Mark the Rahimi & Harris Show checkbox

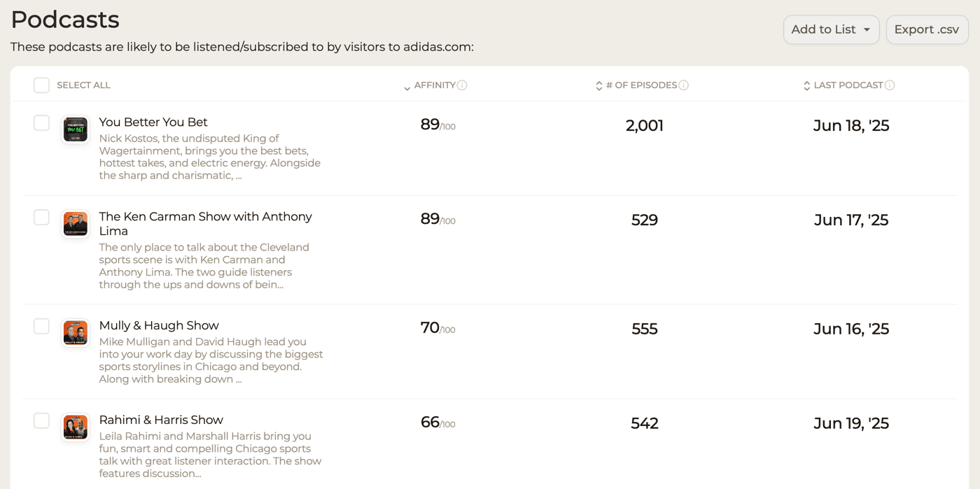click(42, 421)
